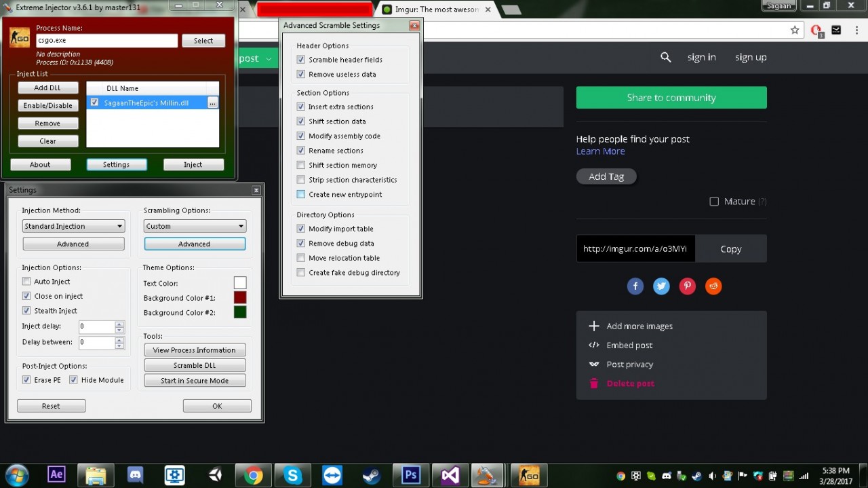Viewport: 868px width, 488px height.
Task: Click the Imgur search magnifier icon
Action: pos(666,58)
